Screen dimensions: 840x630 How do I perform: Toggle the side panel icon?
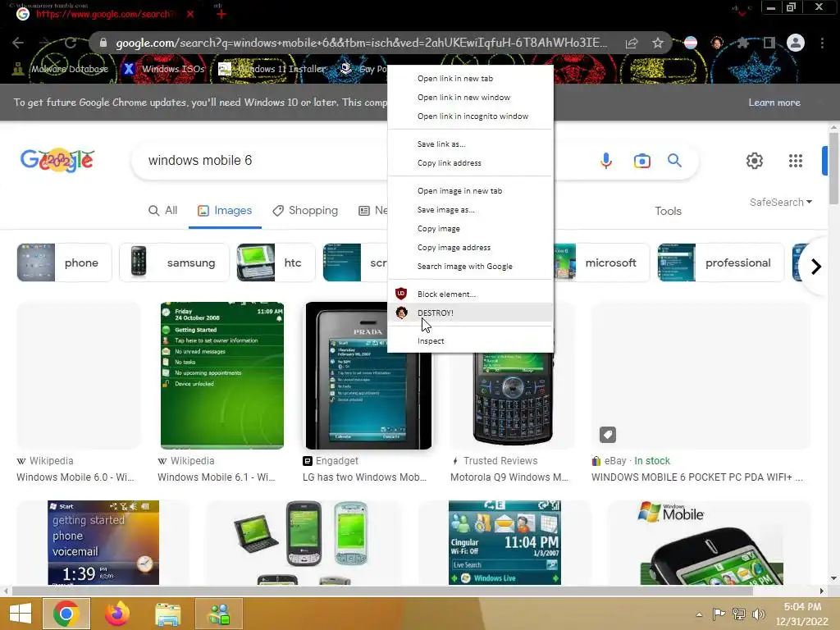(x=769, y=43)
